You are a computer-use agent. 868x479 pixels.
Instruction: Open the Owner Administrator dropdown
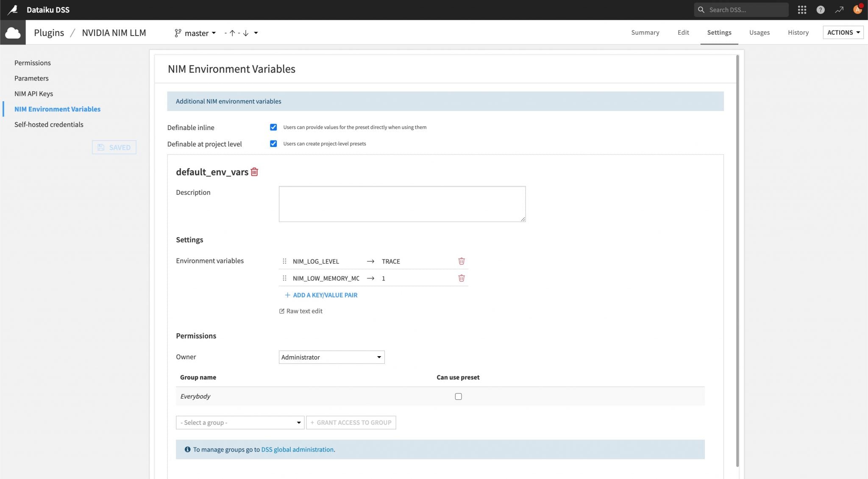click(x=331, y=357)
